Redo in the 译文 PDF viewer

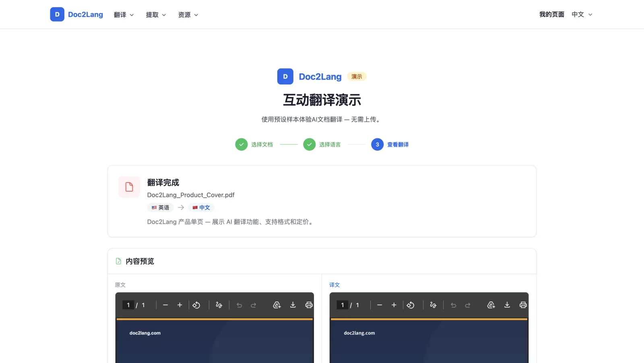coord(468,305)
